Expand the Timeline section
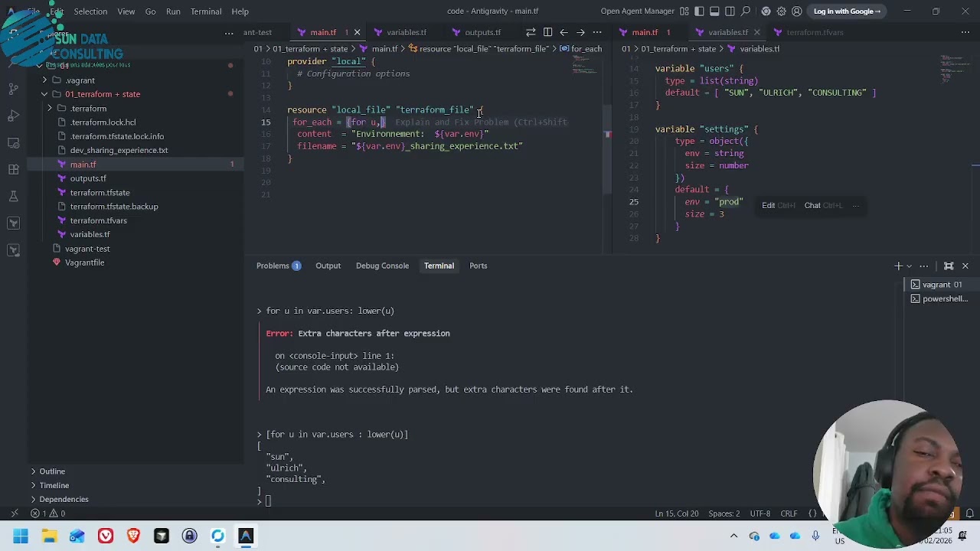 point(54,485)
